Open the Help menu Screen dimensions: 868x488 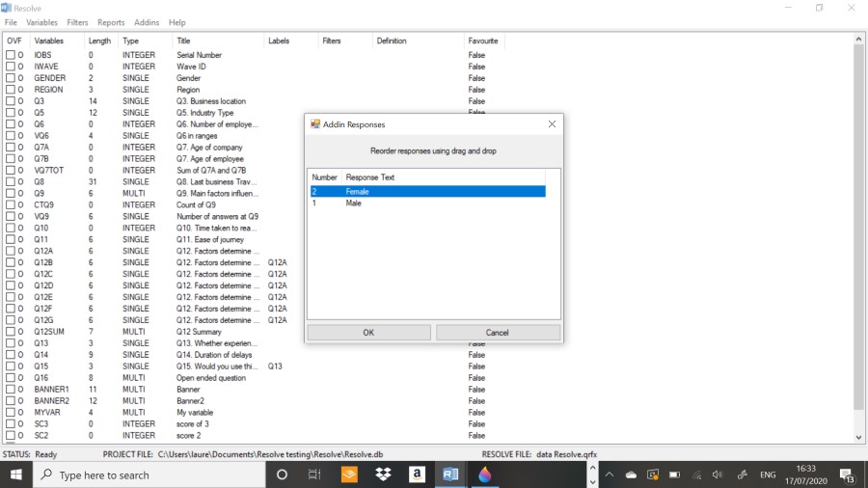pyautogui.click(x=177, y=23)
